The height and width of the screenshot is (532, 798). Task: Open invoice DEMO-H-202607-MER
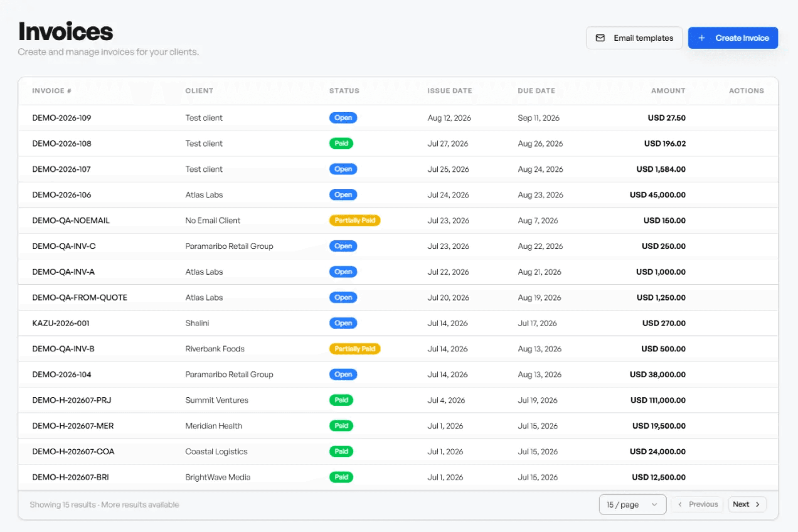pyautogui.click(x=73, y=426)
